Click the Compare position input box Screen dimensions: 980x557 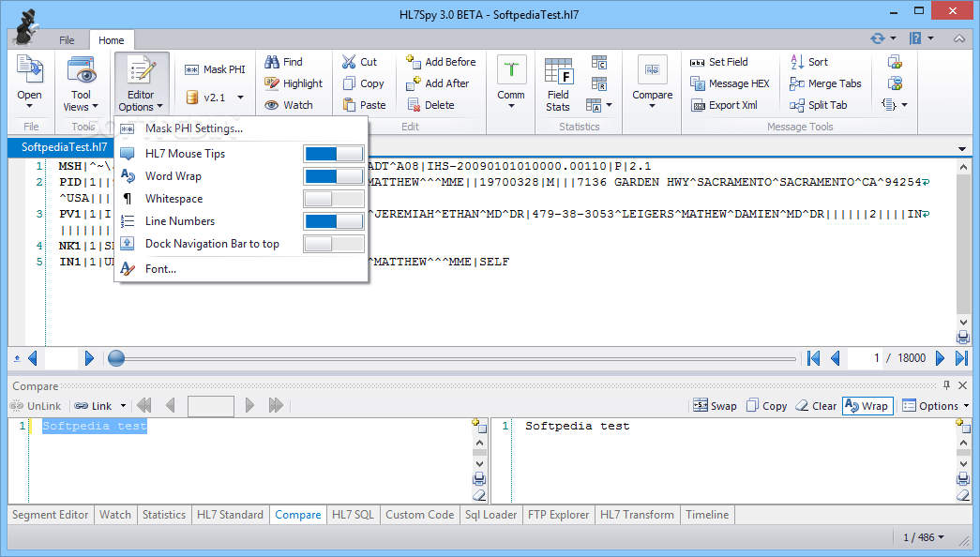click(x=211, y=406)
